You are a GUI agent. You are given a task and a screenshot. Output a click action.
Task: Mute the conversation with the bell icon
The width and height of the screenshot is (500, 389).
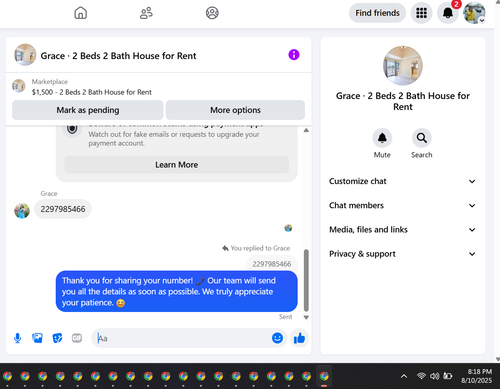pos(382,138)
